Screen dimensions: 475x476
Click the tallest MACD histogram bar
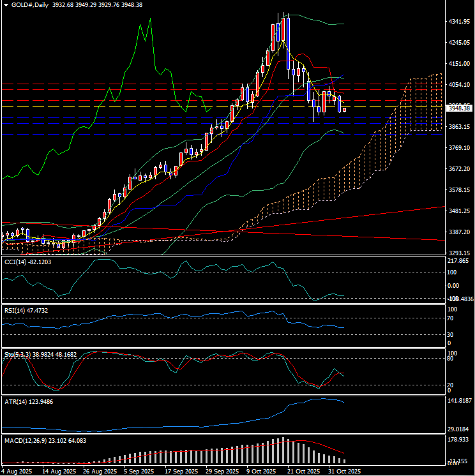click(x=283, y=450)
